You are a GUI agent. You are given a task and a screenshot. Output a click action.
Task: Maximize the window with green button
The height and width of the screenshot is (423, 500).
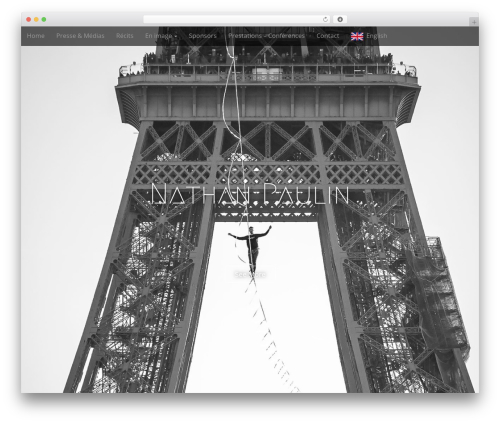[44, 19]
